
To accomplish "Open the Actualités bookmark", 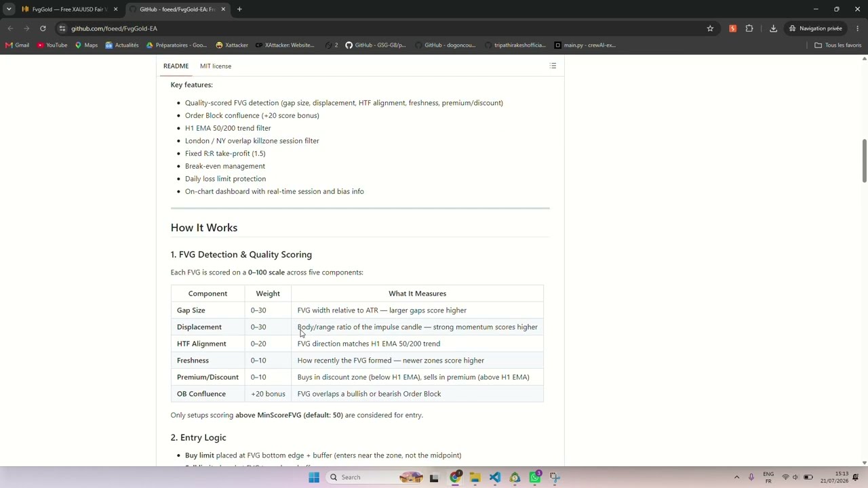I will 122,45.
